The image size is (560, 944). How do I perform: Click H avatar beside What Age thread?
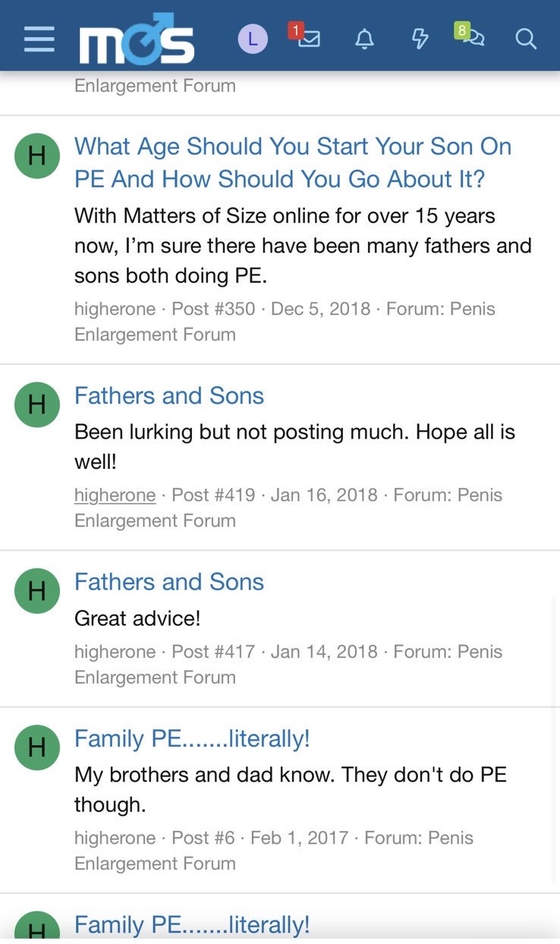pyautogui.click(x=37, y=156)
